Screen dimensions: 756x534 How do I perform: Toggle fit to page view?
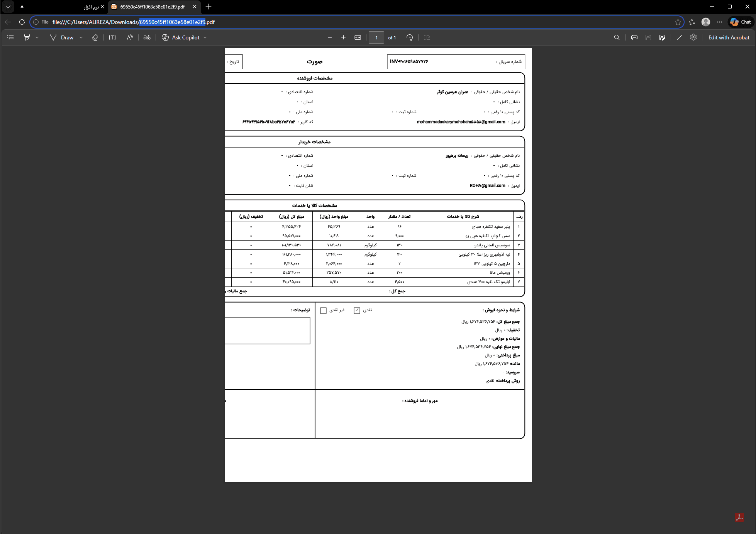click(x=358, y=37)
